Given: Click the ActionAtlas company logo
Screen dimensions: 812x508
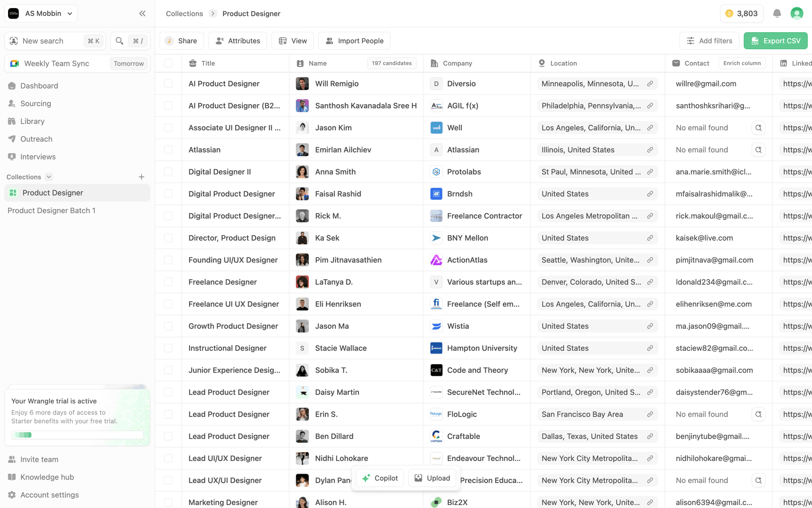Looking at the screenshot, I should coord(436,260).
